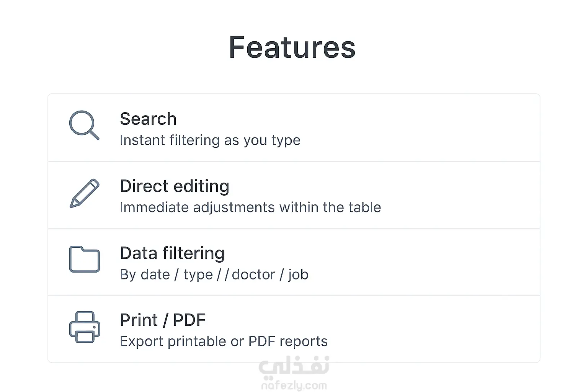This screenshot has height=392, width=588.
Task: Click the printer icon for Print / PDF
Action: [85, 327]
